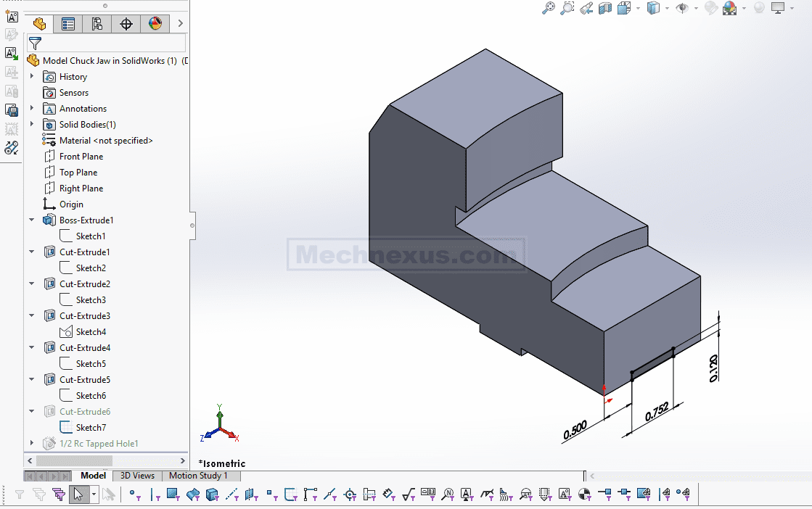This screenshot has width=812, height=509.
Task: Click the 0.500 dimension value
Action: coord(575,431)
